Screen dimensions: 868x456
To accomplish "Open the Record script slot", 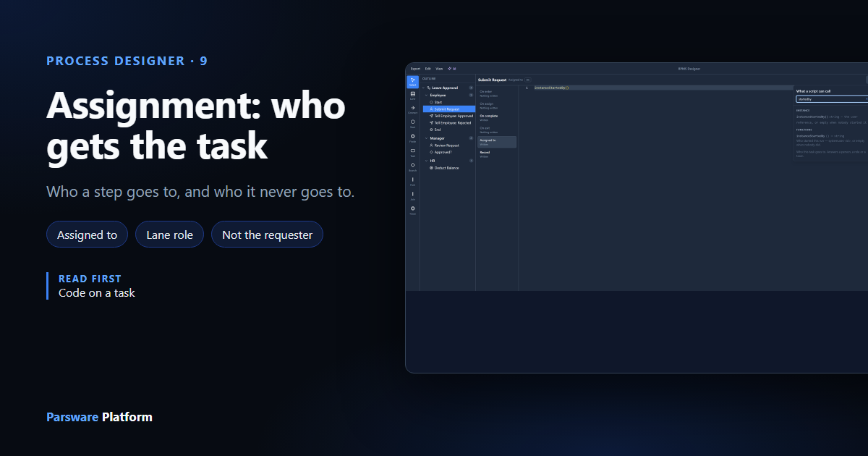I will point(497,154).
